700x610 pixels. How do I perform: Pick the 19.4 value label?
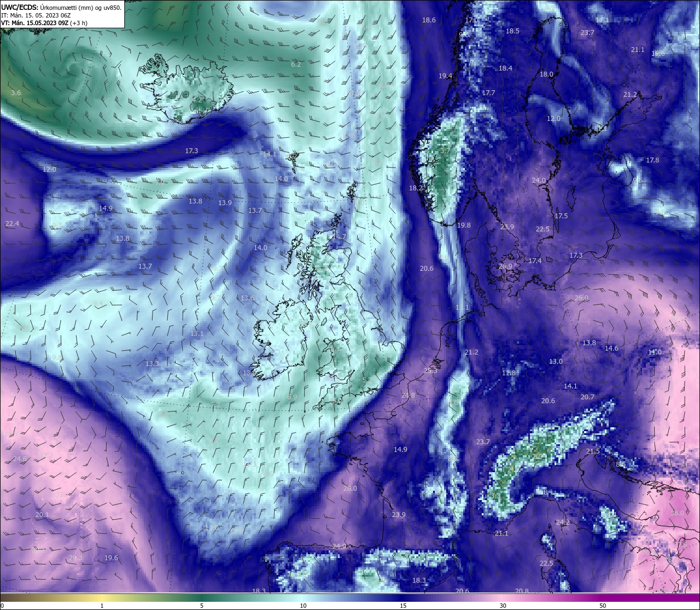tap(445, 76)
